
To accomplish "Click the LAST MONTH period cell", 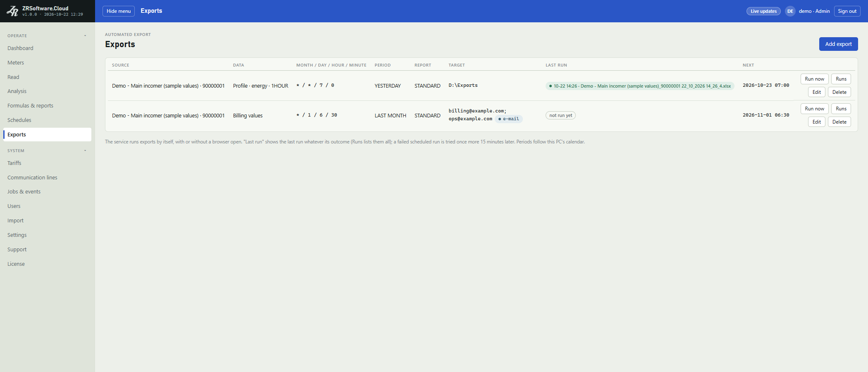I will click(x=390, y=116).
